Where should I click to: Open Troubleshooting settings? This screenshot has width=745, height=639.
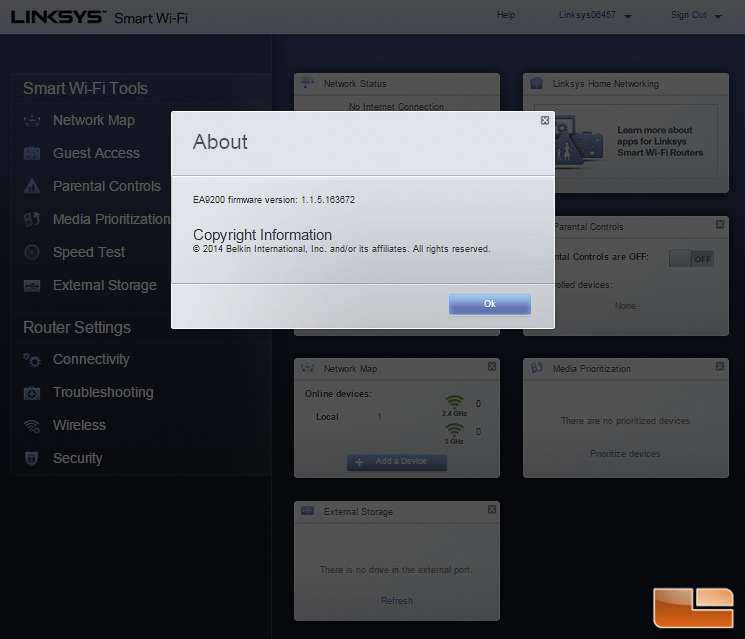click(x=103, y=392)
